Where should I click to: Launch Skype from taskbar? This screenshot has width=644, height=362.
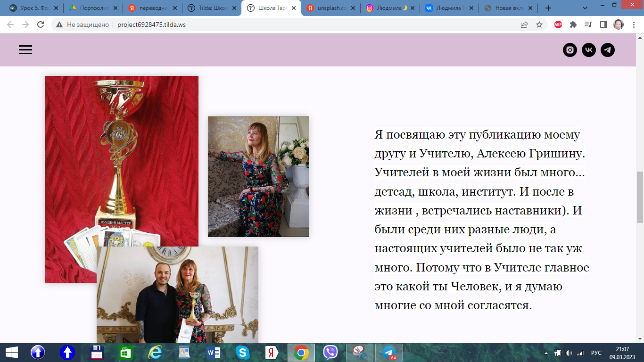point(242,353)
